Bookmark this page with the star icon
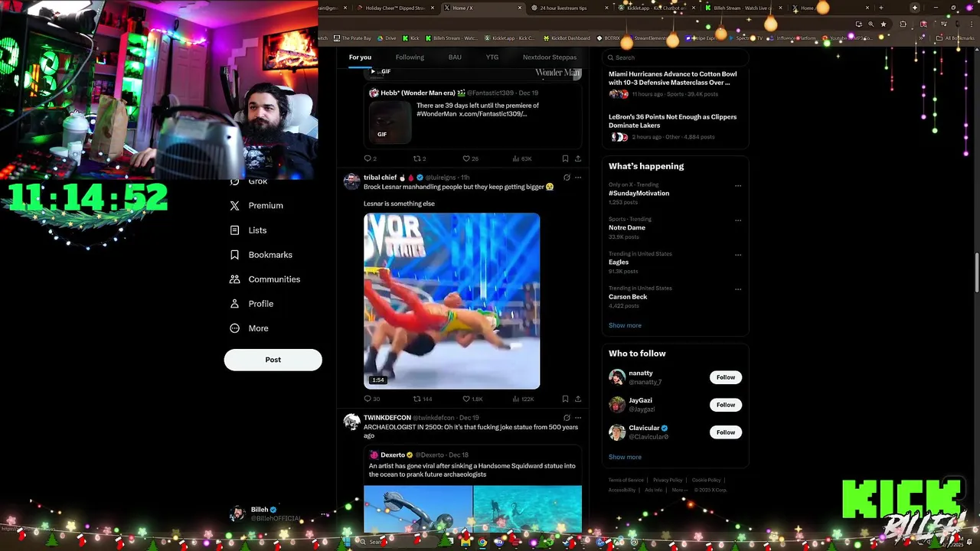 pyautogui.click(x=884, y=24)
